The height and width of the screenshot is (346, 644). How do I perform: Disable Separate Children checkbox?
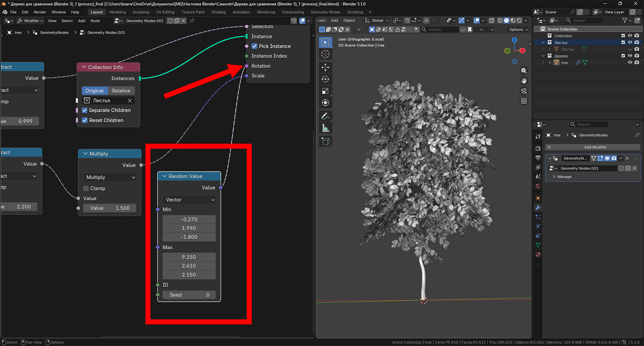pos(85,110)
